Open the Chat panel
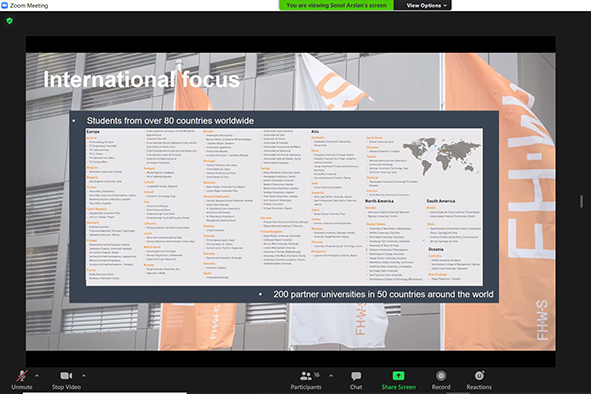 tap(356, 379)
